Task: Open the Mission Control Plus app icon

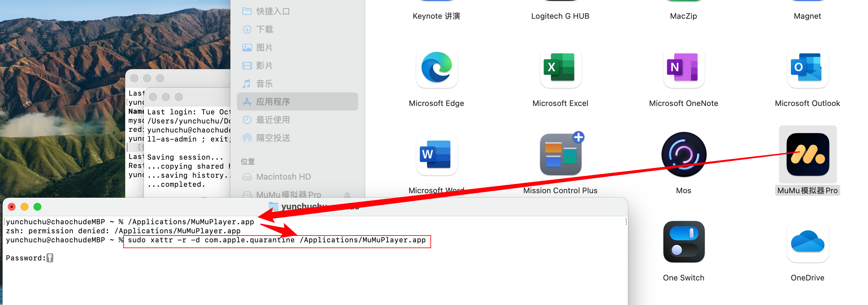Action: [561, 153]
